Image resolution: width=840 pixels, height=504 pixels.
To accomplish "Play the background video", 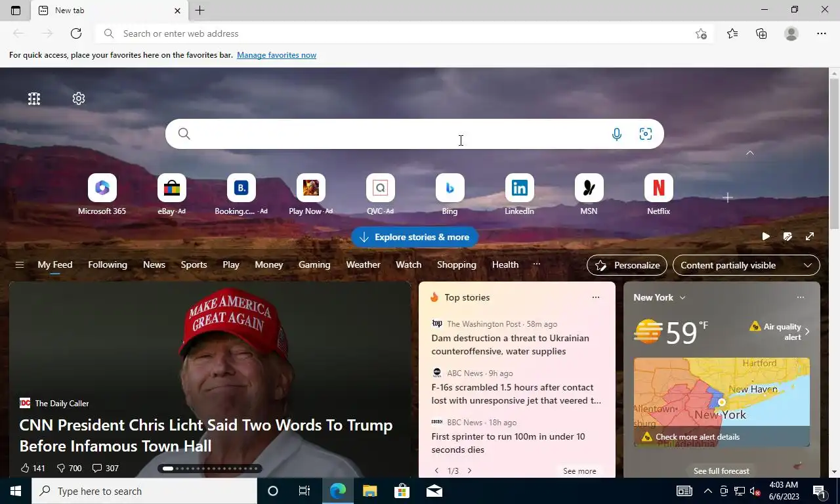I will tap(766, 236).
